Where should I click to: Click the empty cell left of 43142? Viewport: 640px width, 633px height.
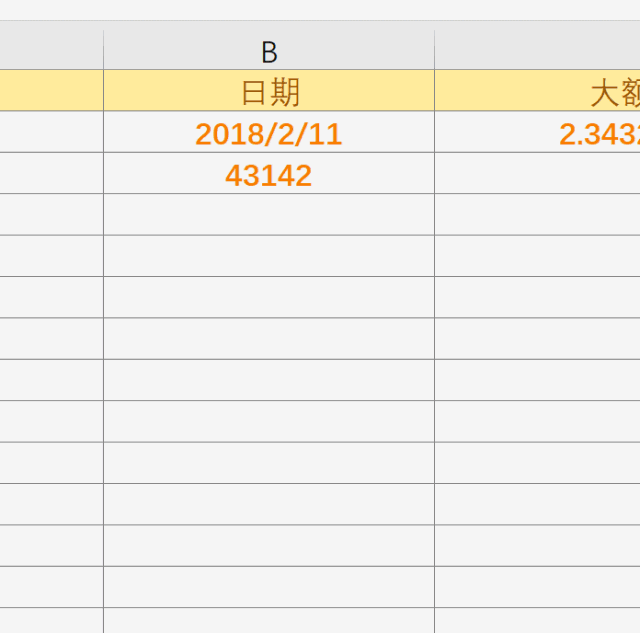coord(51,174)
